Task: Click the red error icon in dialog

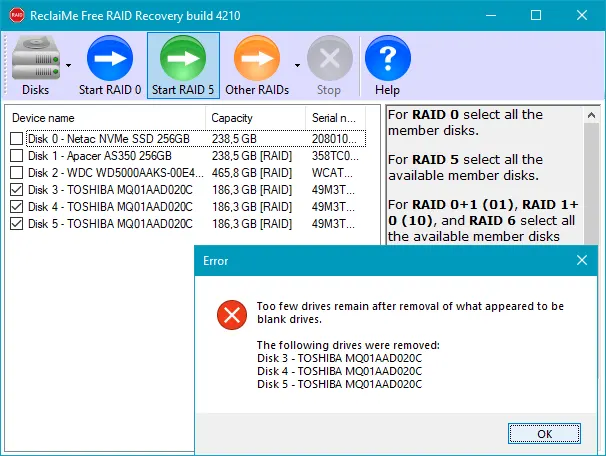Action: (232, 317)
